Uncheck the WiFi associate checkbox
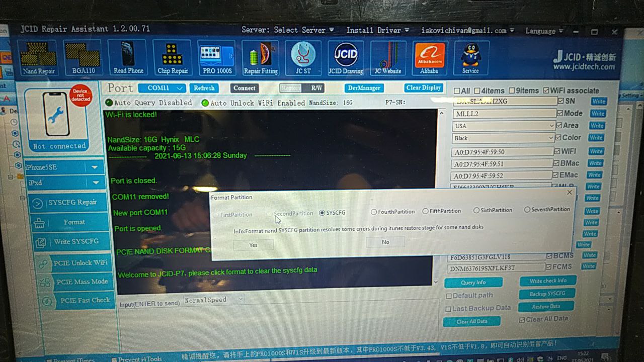 546,91
